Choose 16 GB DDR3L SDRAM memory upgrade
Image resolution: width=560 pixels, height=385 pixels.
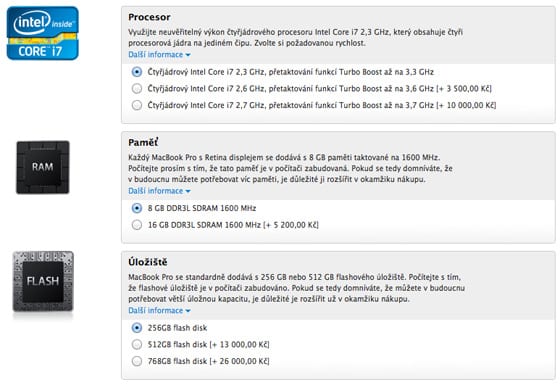point(137,225)
